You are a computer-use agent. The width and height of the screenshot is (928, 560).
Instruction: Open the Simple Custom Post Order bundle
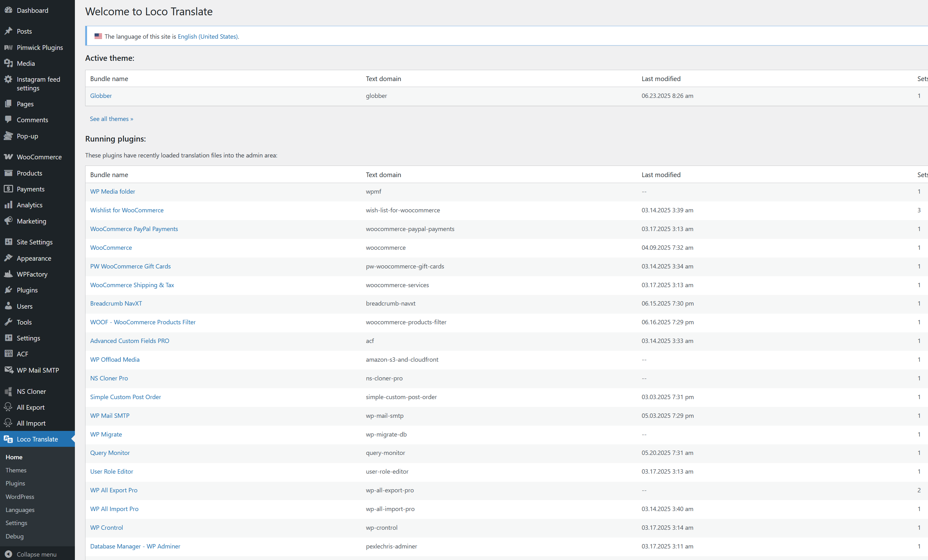(125, 397)
